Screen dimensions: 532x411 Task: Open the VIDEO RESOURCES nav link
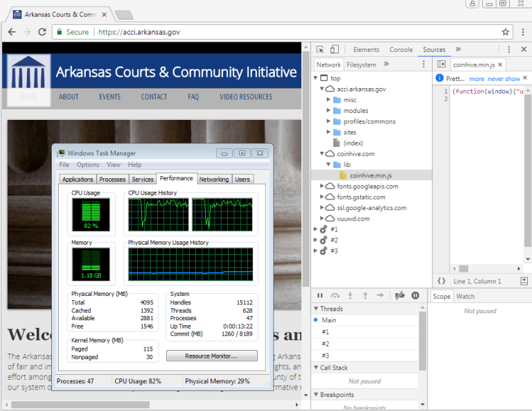click(x=246, y=97)
